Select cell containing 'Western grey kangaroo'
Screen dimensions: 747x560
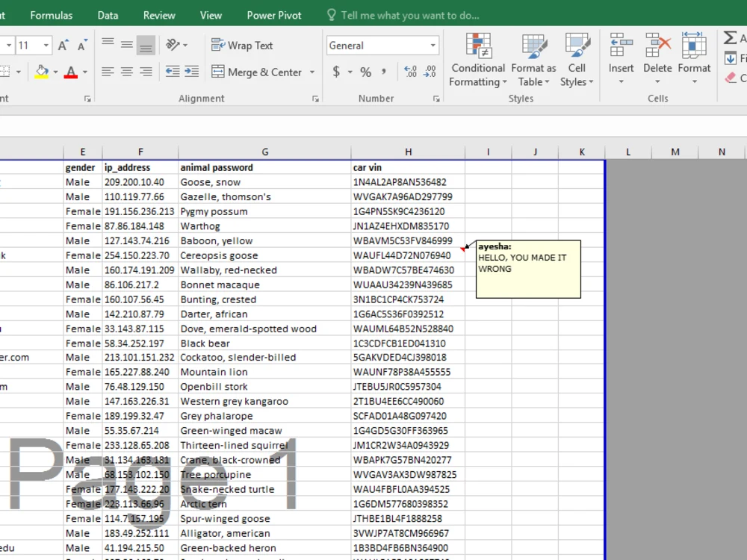tap(265, 402)
